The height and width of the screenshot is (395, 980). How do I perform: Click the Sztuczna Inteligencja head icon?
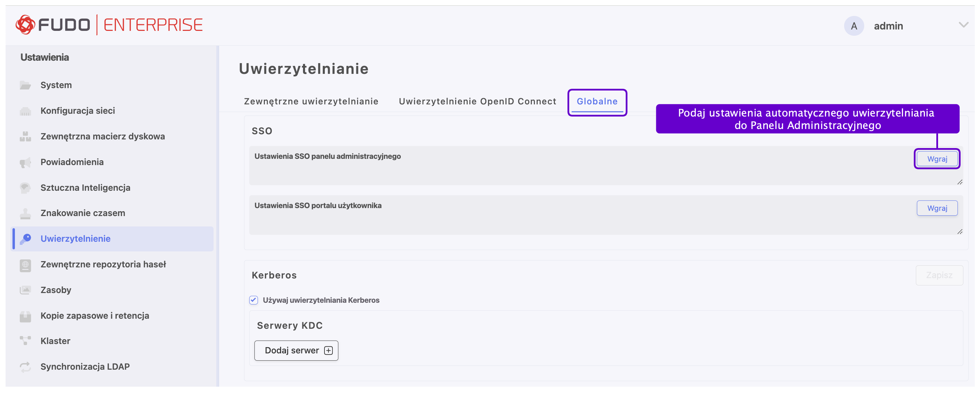tap(25, 188)
